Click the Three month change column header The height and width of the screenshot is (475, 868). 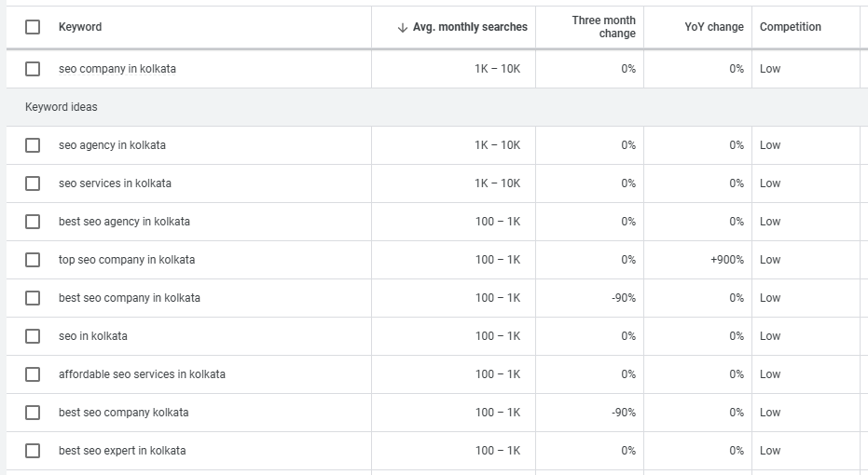pyautogui.click(x=603, y=27)
